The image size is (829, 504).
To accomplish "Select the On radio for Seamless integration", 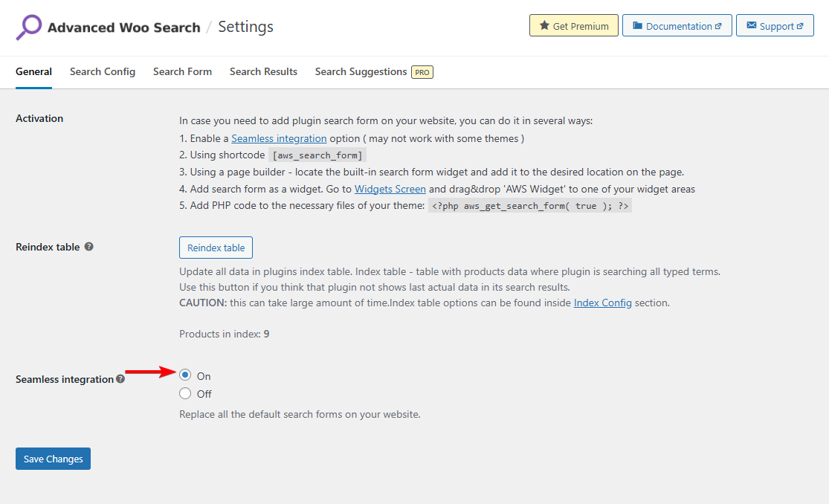I will pyautogui.click(x=185, y=375).
